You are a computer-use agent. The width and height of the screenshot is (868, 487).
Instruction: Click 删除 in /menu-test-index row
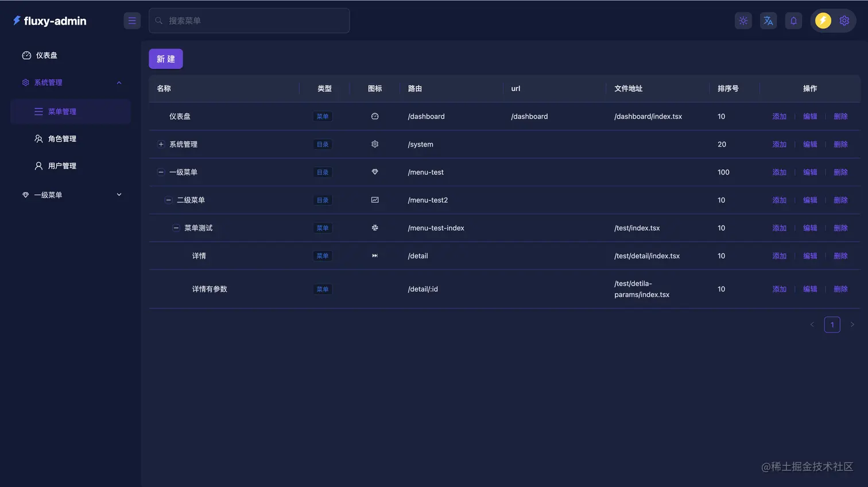[840, 228]
